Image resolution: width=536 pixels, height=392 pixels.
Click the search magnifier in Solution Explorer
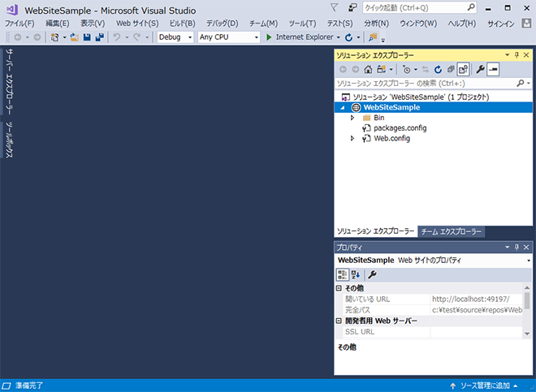(x=521, y=83)
